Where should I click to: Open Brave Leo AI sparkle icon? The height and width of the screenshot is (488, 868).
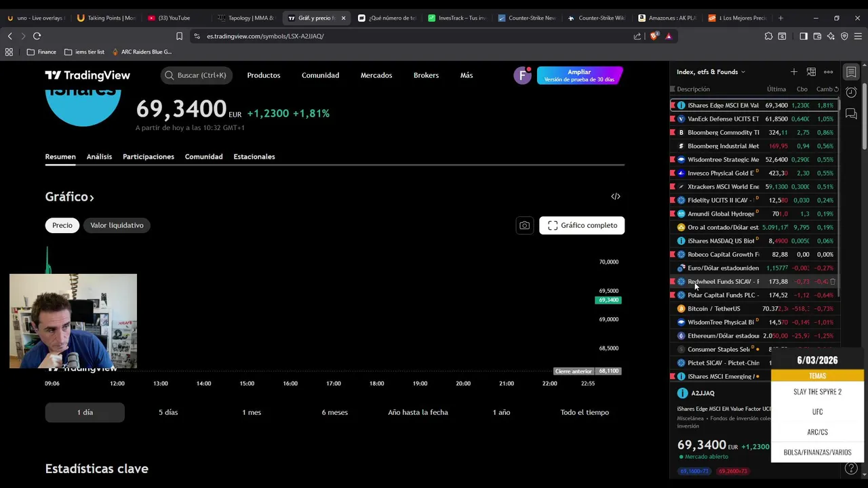click(831, 36)
